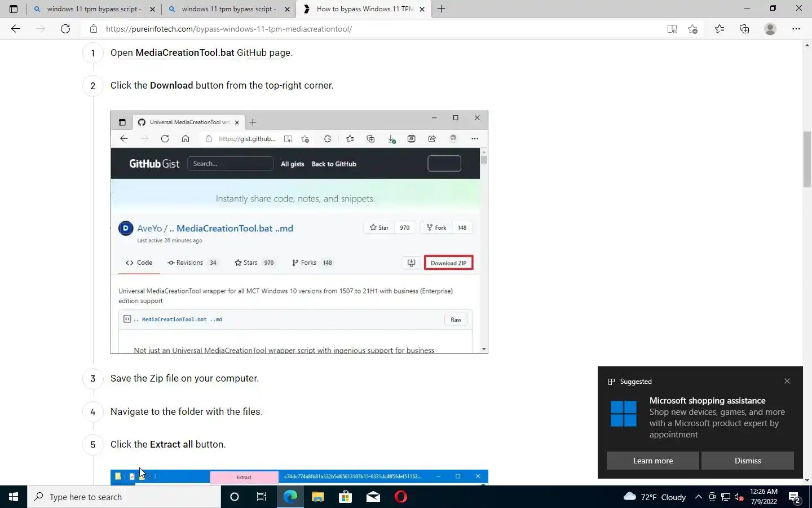
Task: Focus the address bar URL
Action: (x=228, y=29)
